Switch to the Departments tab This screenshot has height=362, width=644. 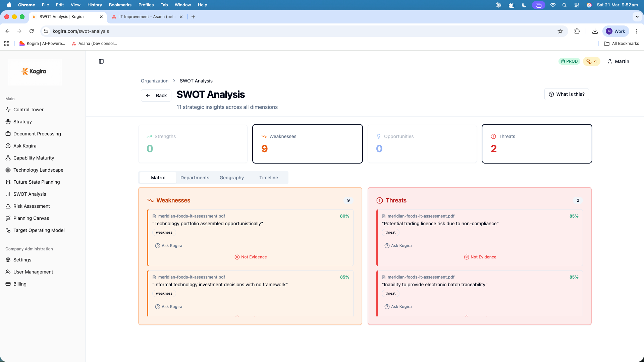tap(195, 178)
